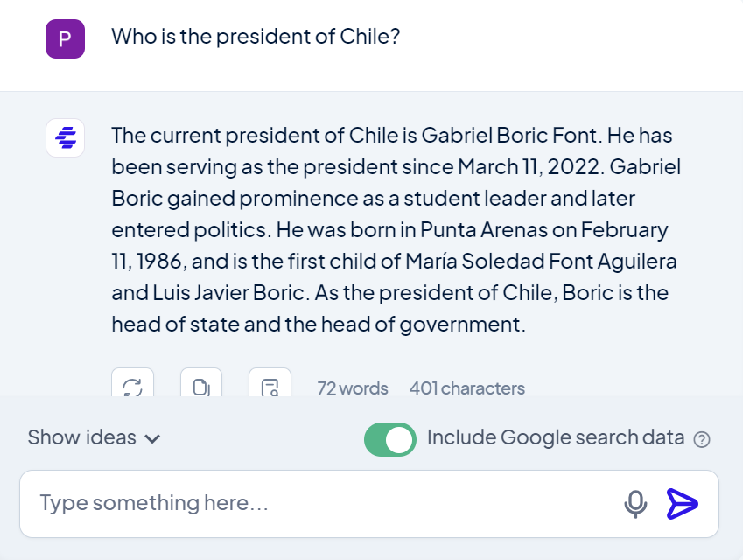Click the document search icon under the response
Screen dimensions: 743x560
[x=270, y=385]
